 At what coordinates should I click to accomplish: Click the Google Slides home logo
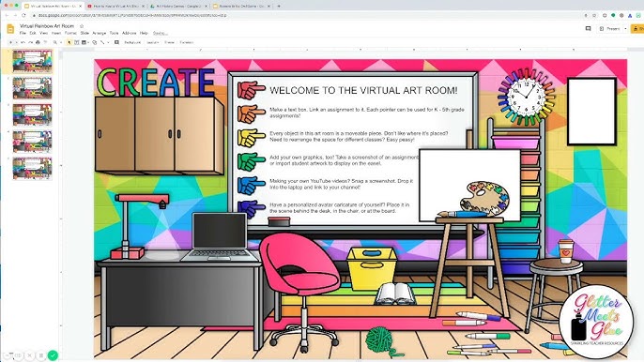(x=10, y=29)
